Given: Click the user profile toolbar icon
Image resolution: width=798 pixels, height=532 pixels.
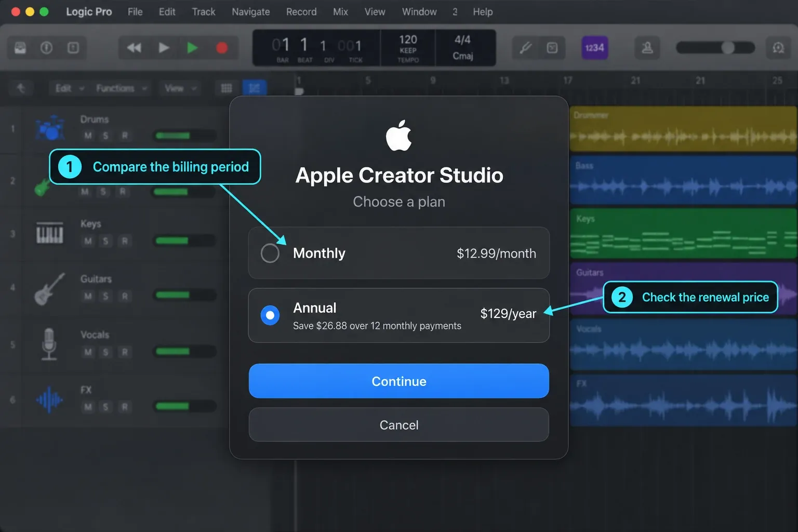Looking at the screenshot, I should point(647,48).
